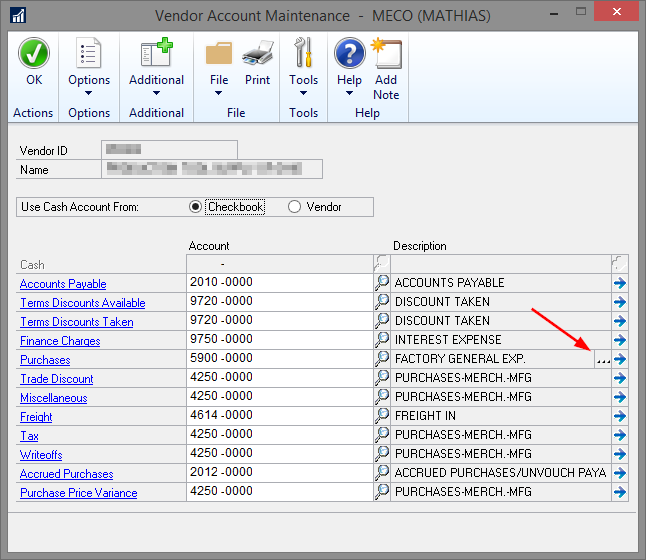Click the Terms Discounts Available link
Screen dimensions: 646x560
point(82,303)
